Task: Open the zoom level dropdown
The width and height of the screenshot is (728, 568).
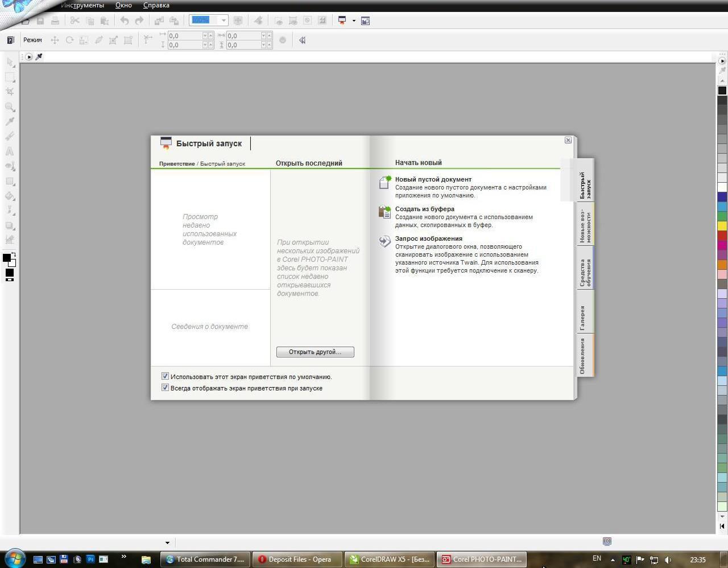Action: pos(224,20)
